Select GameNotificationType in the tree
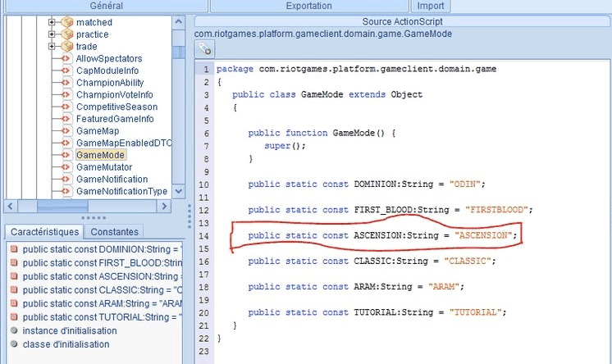The height and width of the screenshot is (364, 612). click(121, 192)
